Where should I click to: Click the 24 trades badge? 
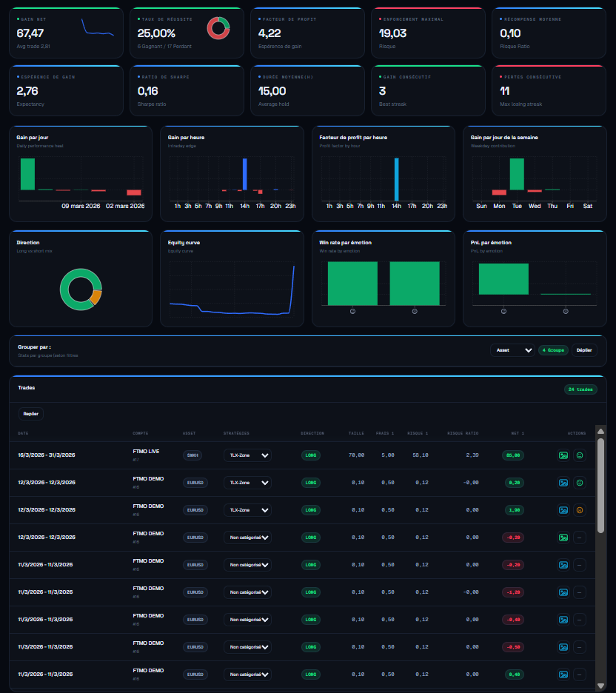coord(580,389)
